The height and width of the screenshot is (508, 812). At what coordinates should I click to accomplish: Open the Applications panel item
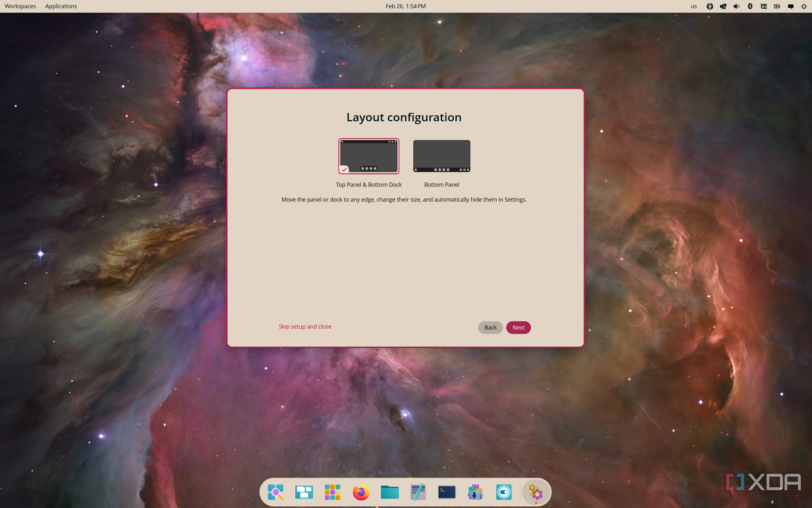click(61, 6)
